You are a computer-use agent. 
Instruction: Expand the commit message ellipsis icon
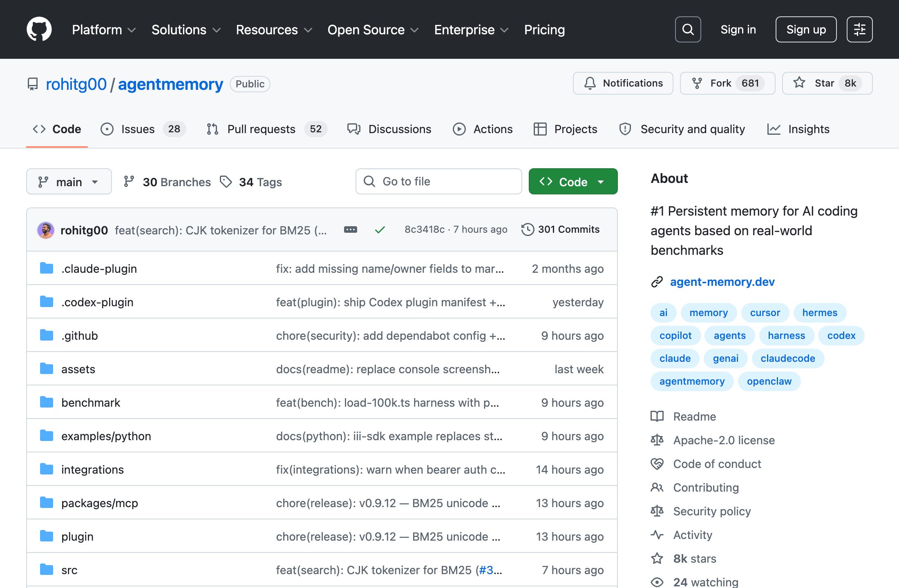[x=351, y=229]
